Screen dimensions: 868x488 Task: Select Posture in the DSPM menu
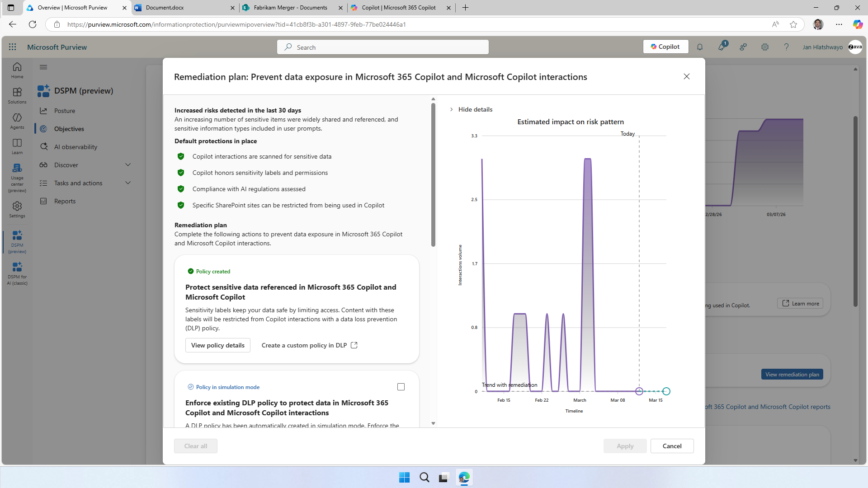coord(65,111)
